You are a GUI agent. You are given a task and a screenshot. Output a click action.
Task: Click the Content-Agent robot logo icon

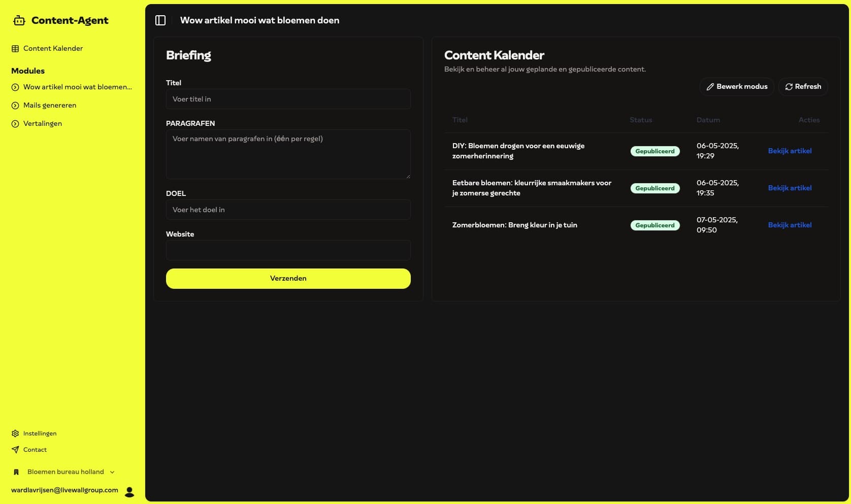[x=19, y=21]
